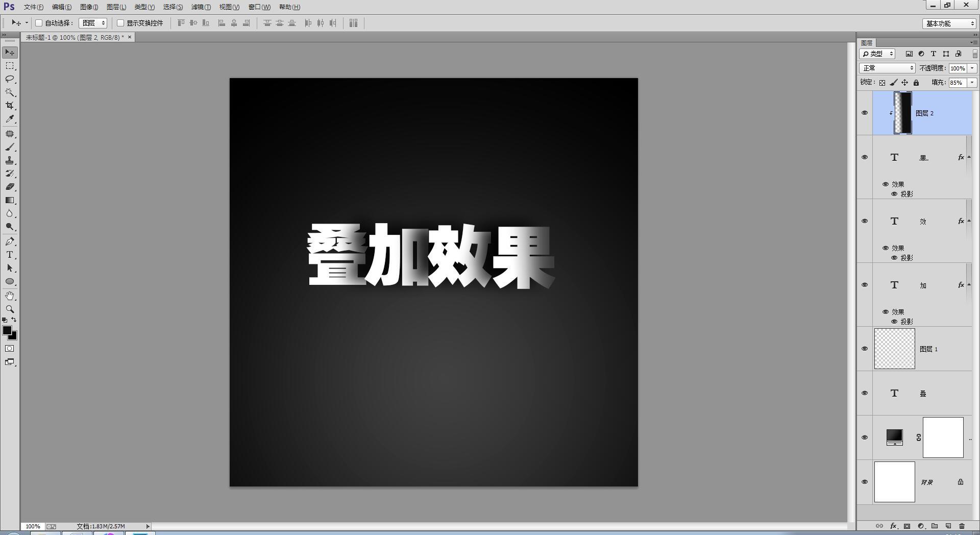Select the Pen tool

pyautogui.click(x=10, y=241)
